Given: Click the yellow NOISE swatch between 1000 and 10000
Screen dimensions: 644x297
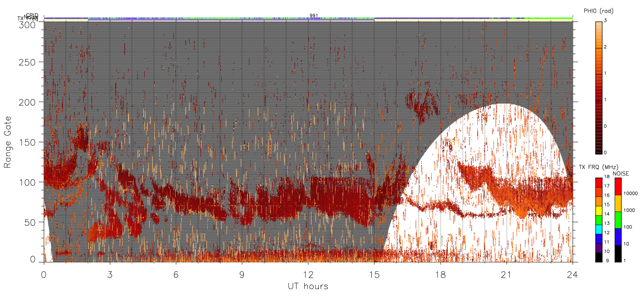Looking at the screenshot, I should [618, 203].
